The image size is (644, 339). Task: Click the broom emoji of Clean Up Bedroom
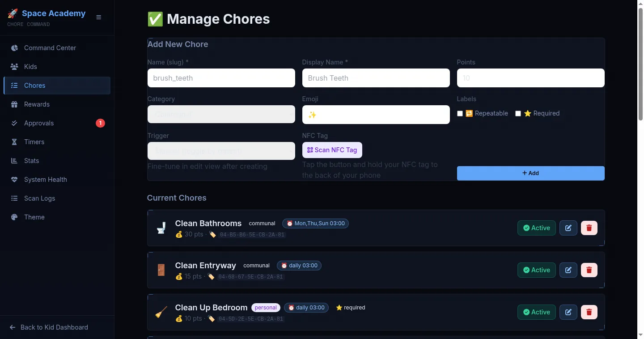coord(161,312)
